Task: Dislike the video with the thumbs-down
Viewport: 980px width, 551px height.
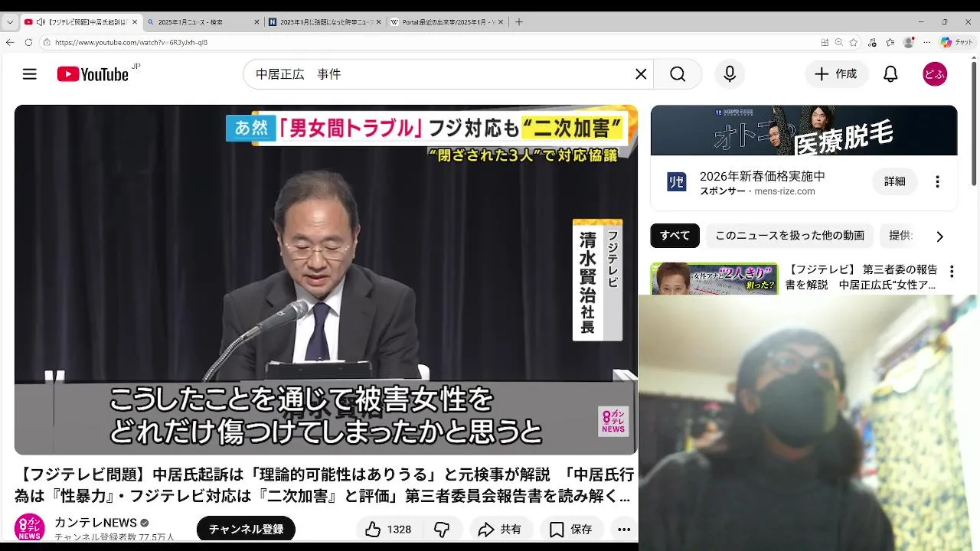Action: (x=443, y=529)
